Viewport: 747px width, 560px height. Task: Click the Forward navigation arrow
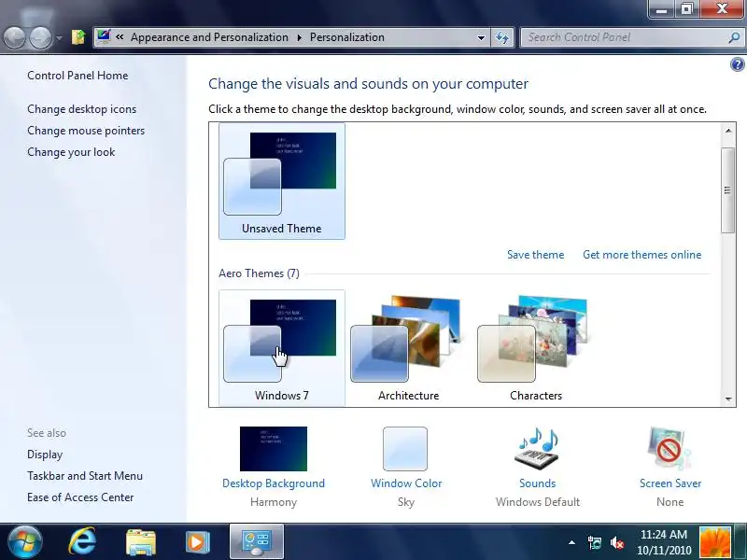(x=40, y=36)
